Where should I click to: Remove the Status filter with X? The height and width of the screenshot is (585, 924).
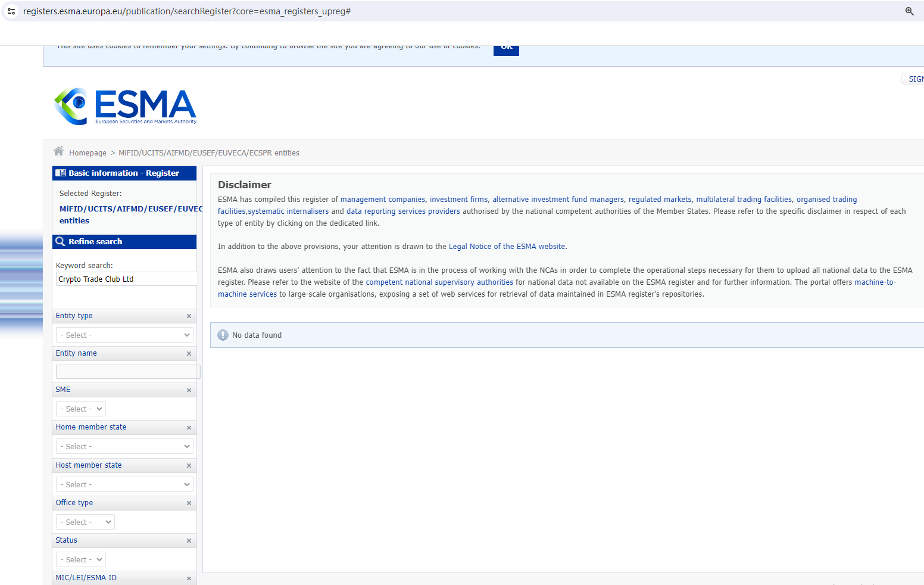tap(189, 541)
